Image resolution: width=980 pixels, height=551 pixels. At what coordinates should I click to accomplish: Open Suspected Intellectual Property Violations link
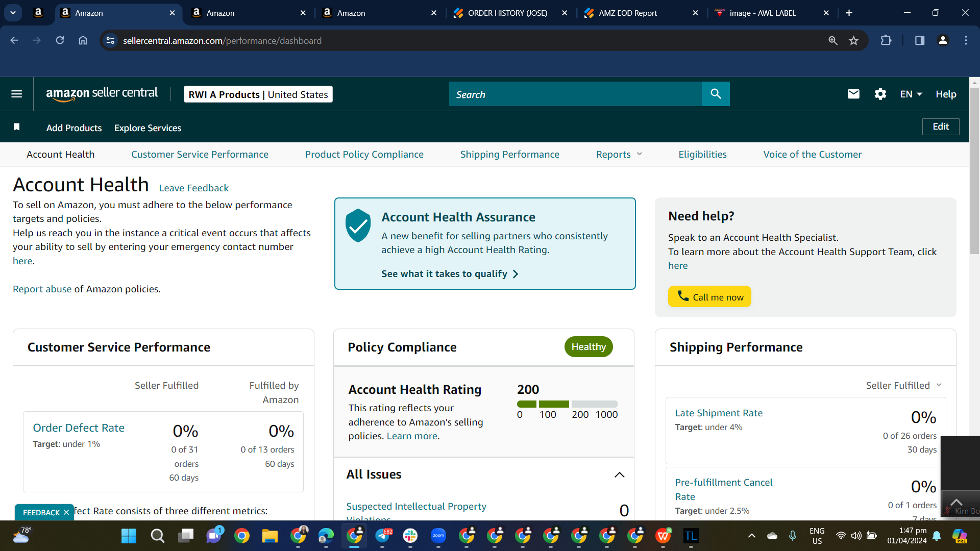click(416, 512)
